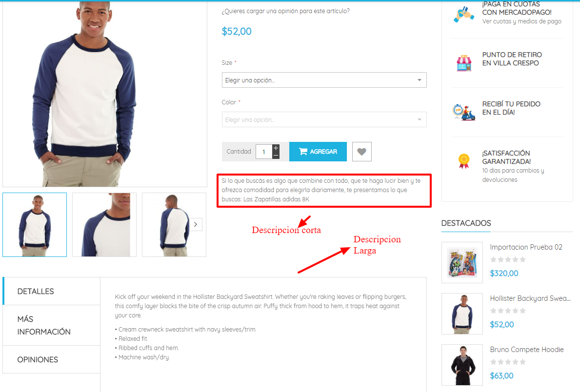
Task: Open the Opiniones tab
Action: (x=51, y=359)
